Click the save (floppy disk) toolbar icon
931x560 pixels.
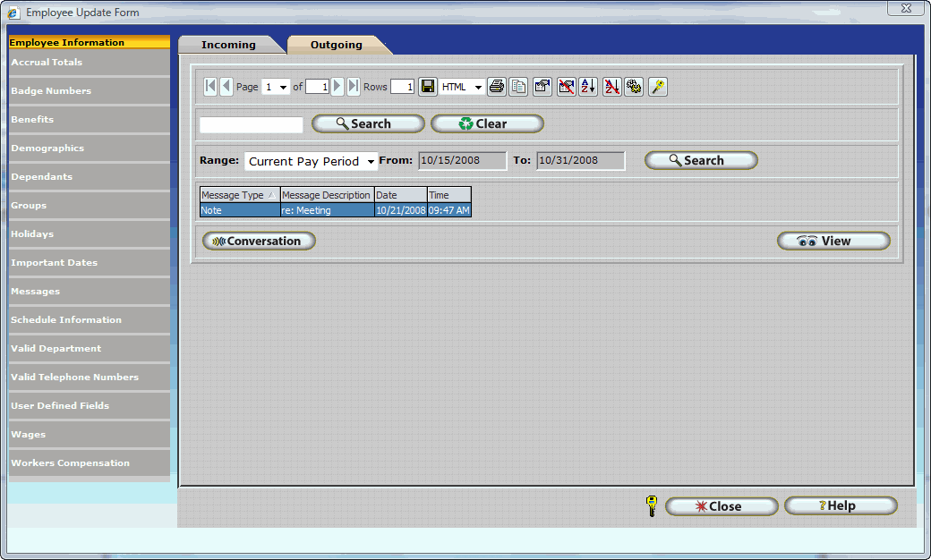(x=428, y=87)
